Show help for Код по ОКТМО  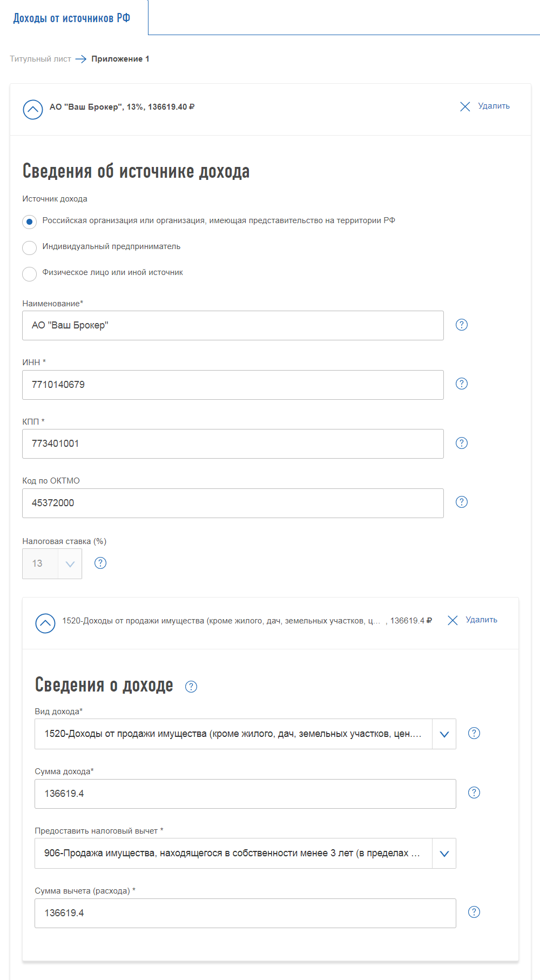[x=462, y=502]
